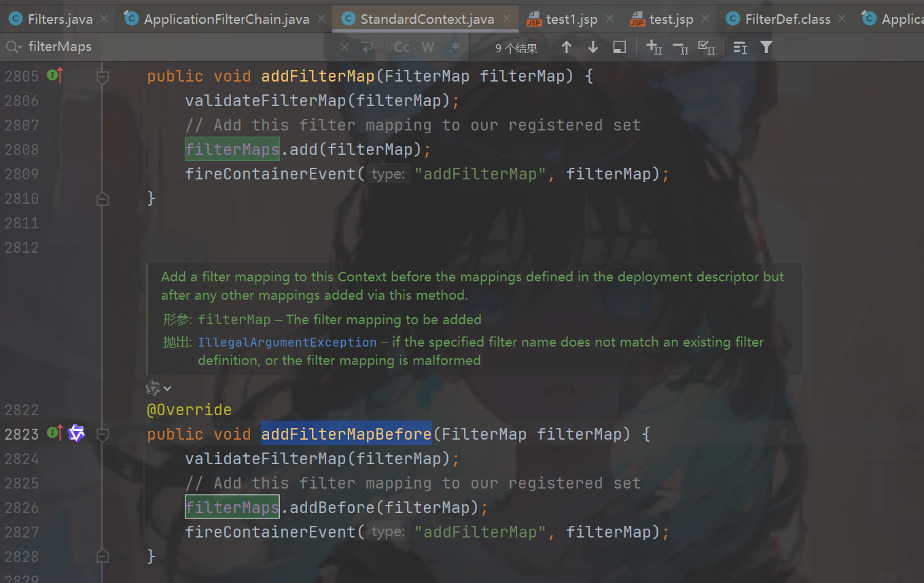924x583 pixels.
Task: Click the comment on line 2807
Action: pos(413,125)
